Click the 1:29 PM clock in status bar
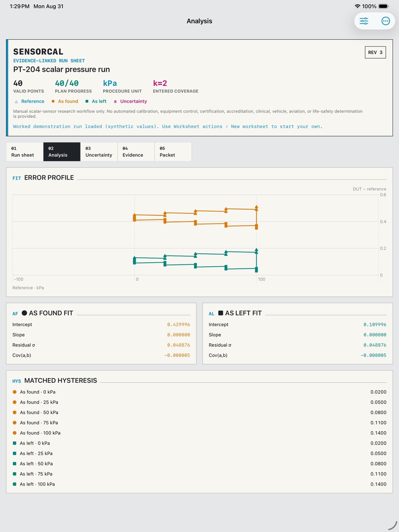Viewport: 399px width, 532px height. [x=19, y=6]
